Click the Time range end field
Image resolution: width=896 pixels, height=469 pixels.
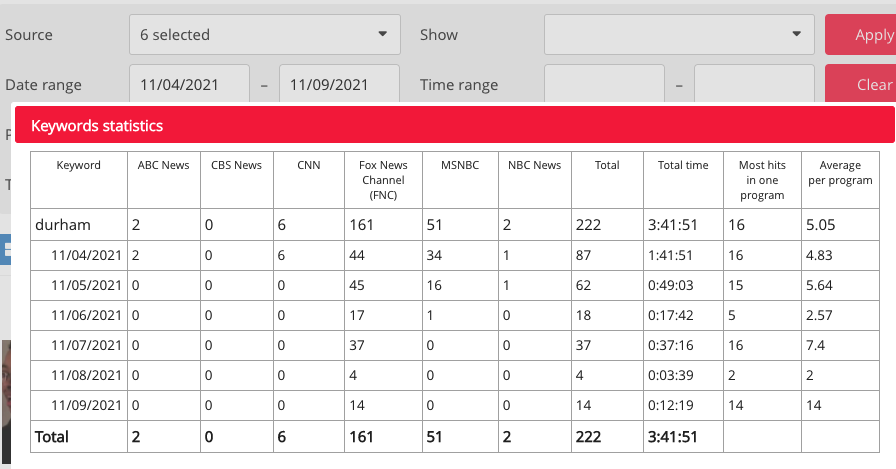[754, 84]
